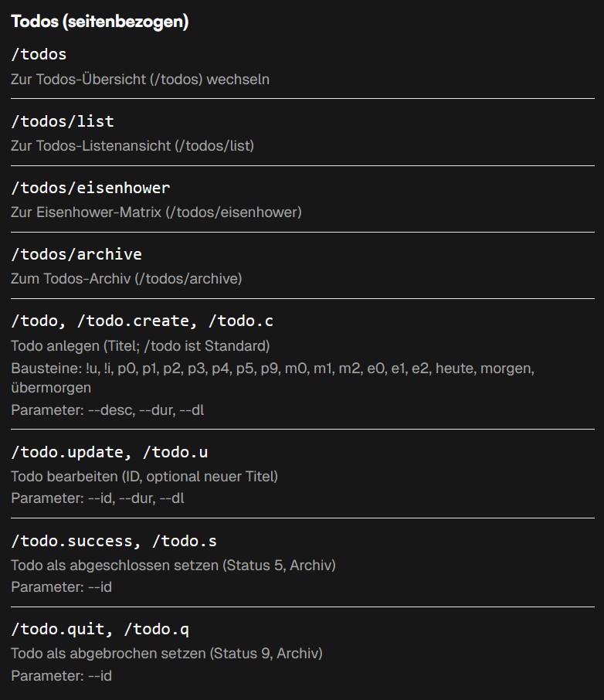604x700 pixels.
Task: Choose the /todo.update command title
Action: (x=109, y=452)
